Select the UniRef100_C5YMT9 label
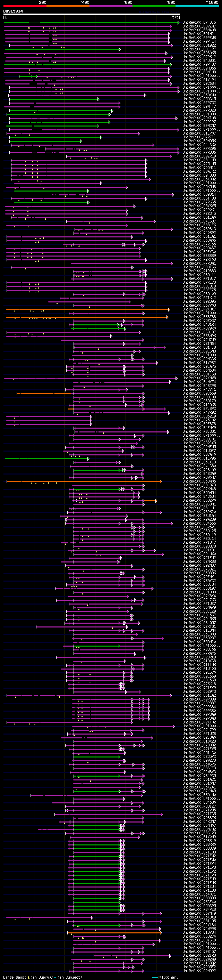The image size is (222, 980). pyautogui.click(x=199, y=913)
